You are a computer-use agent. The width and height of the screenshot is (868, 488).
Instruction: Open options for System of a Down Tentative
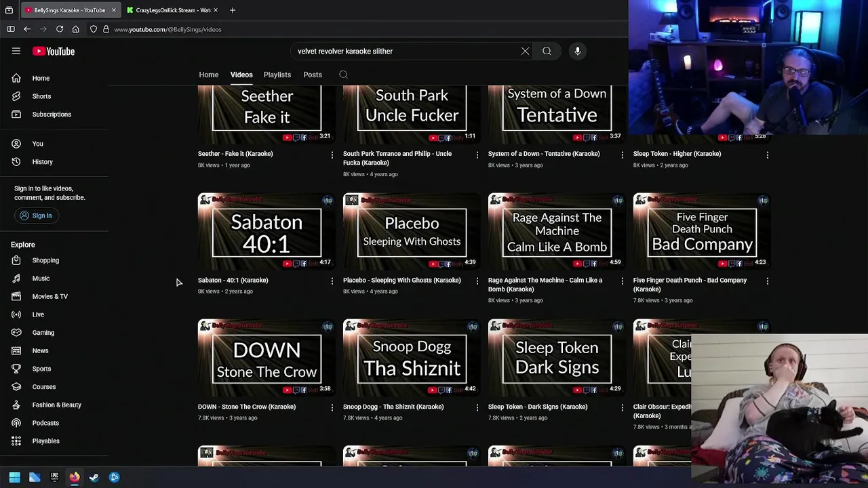622,155
